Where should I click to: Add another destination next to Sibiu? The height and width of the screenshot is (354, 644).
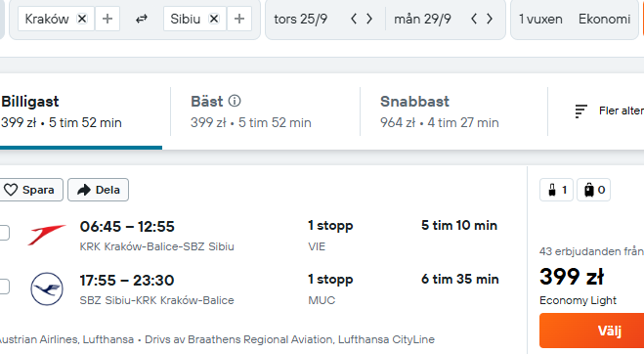(x=239, y=19)
